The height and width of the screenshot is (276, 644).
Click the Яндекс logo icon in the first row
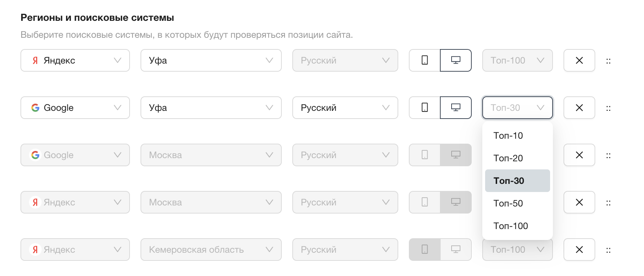[34, 60]
